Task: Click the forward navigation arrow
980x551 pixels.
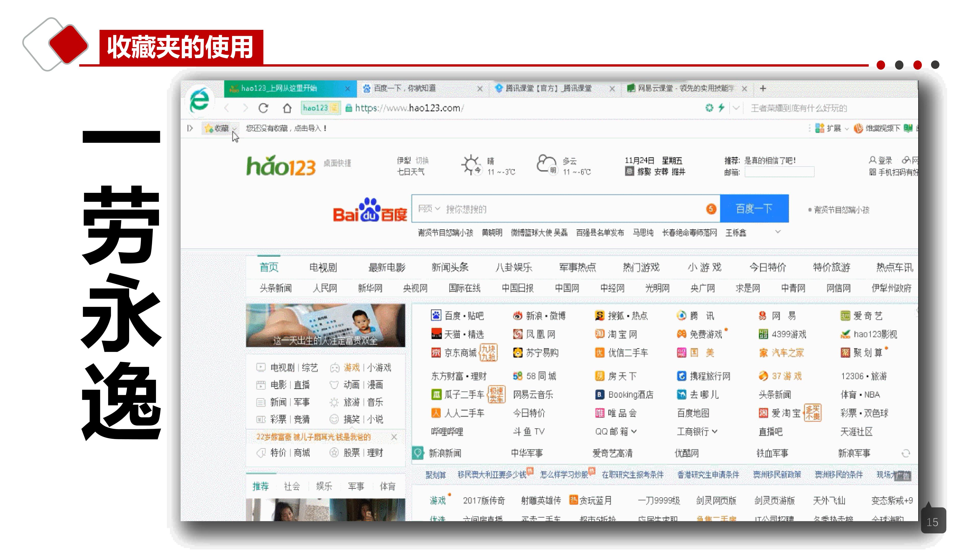Action: coord(245,108)
